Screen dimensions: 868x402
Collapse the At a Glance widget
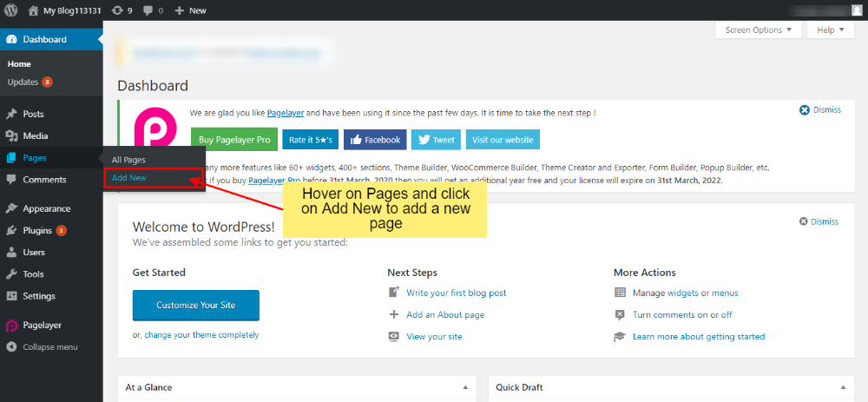point(464,387)
